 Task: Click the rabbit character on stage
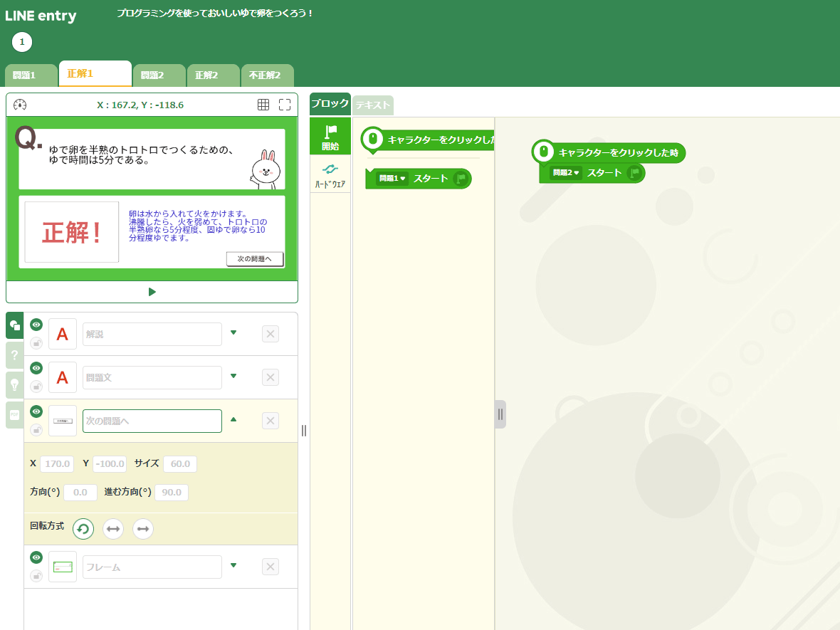click(x=266, y=169)
